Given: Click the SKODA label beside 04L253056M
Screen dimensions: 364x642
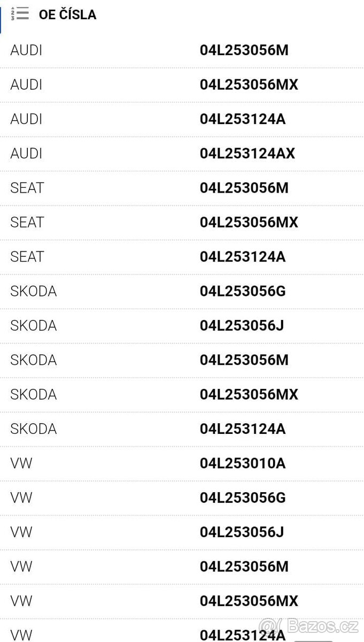Looking at the screenshot, I should point(33,360).
